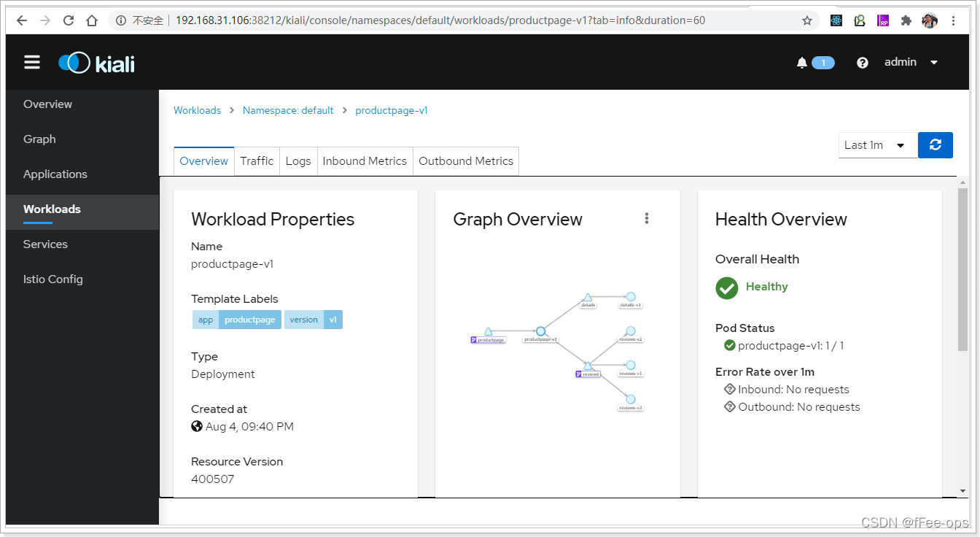Click the pod status green check icon

click(x=730, y=346)
